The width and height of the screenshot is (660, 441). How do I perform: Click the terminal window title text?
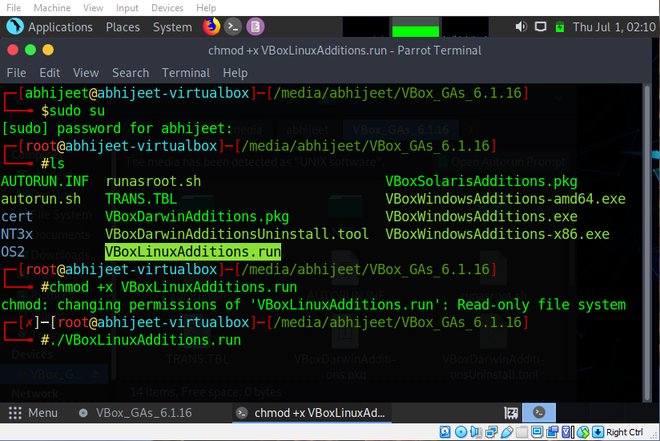click(345, 50)
